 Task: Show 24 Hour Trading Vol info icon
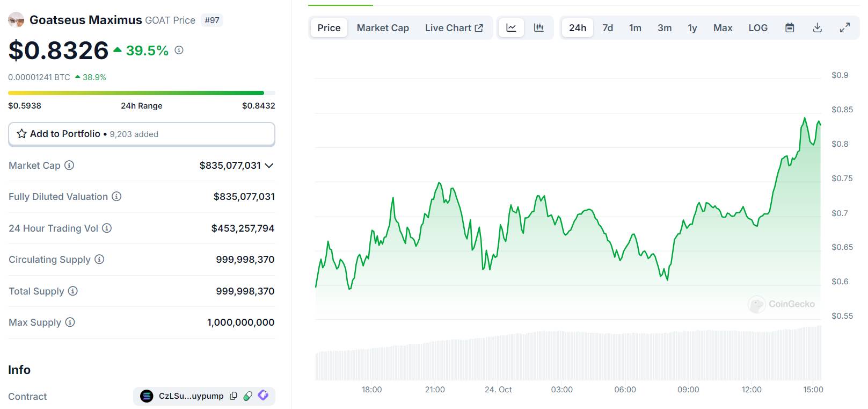click(x=107, y=228)
